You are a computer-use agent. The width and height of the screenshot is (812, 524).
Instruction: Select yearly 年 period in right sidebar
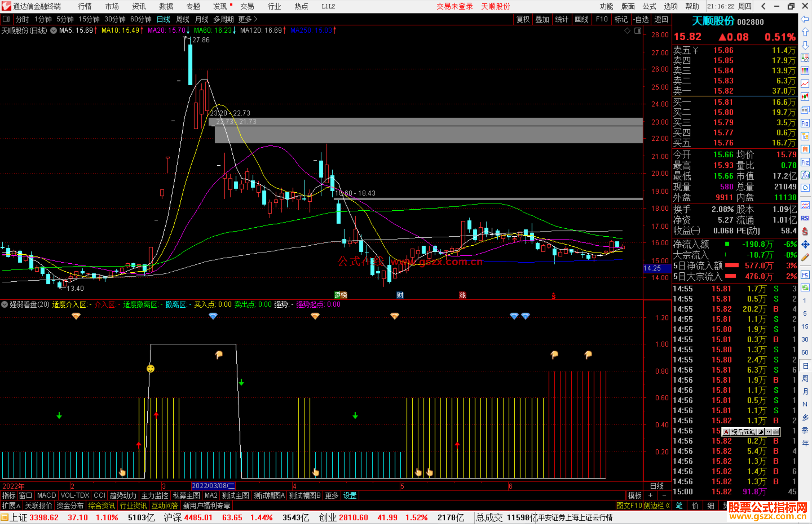pyautogui.click(x=805, y=443)
